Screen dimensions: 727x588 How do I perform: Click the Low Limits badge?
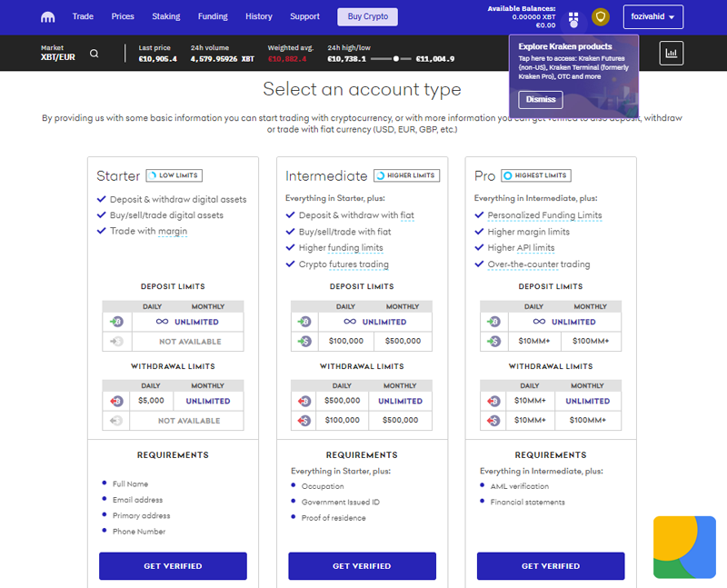coord(174,175)
